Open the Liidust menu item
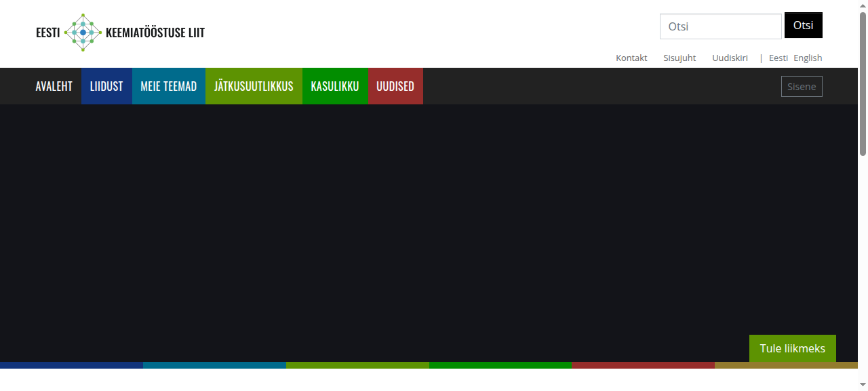 tap(106, 86)
